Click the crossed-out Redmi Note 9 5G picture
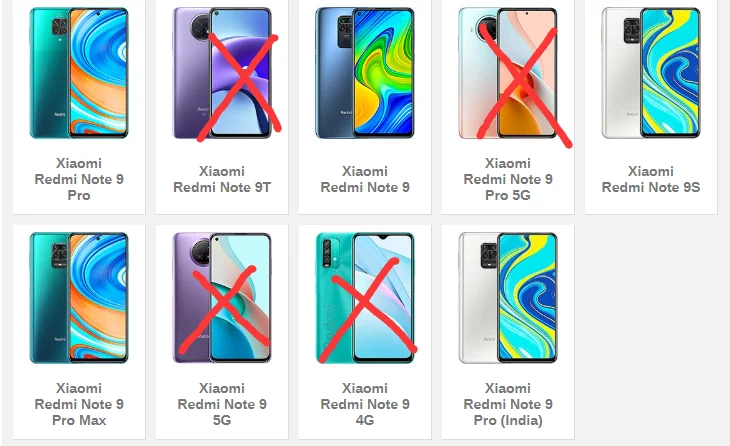Viewport: 730px width, 446px height. pos(222,298)
